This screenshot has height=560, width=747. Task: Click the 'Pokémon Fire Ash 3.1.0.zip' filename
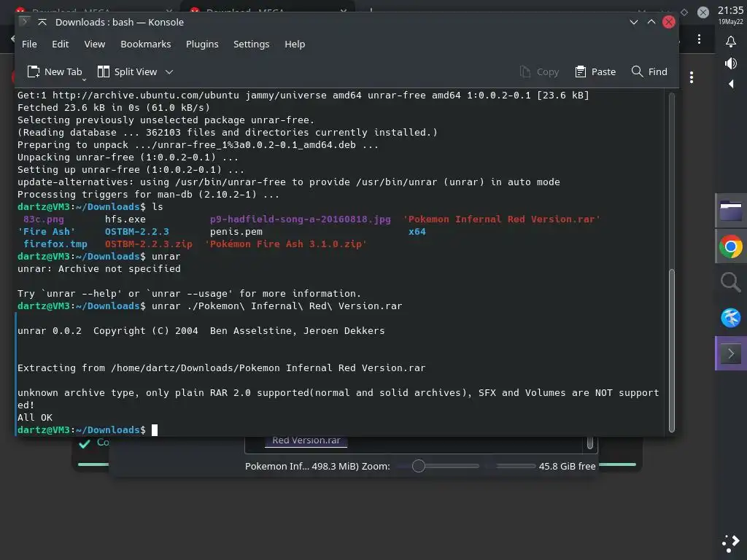[286, 244]
